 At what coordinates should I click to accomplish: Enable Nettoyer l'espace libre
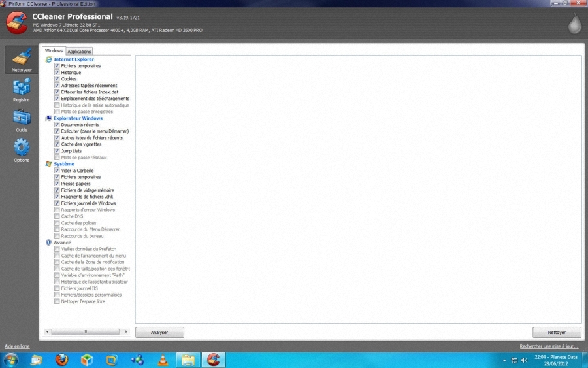(x=57, y=301)
